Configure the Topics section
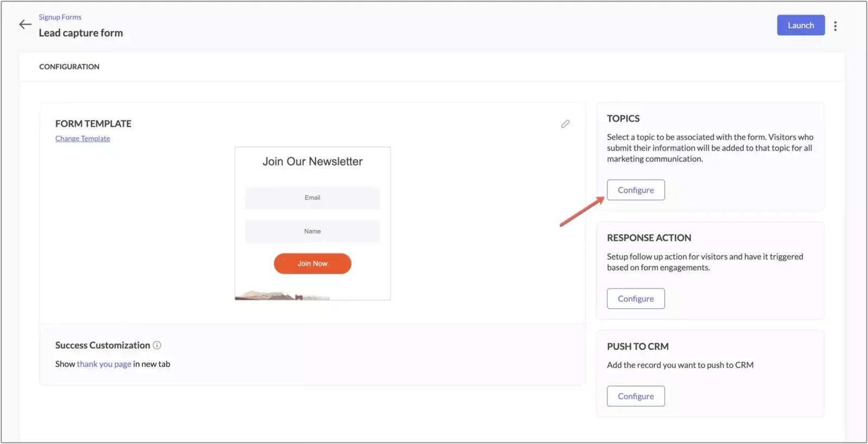Screen dimensions: 868x444 click(x=635, y=190)
